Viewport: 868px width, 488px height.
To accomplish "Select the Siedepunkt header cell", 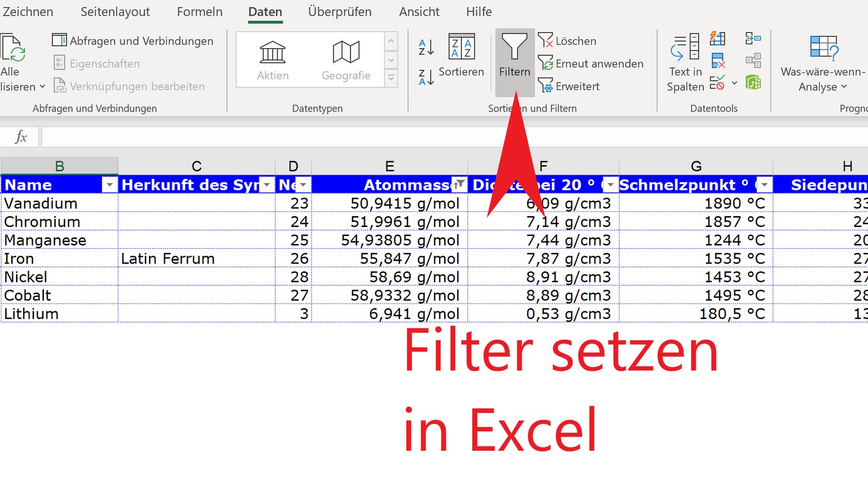I will point(820,185).
